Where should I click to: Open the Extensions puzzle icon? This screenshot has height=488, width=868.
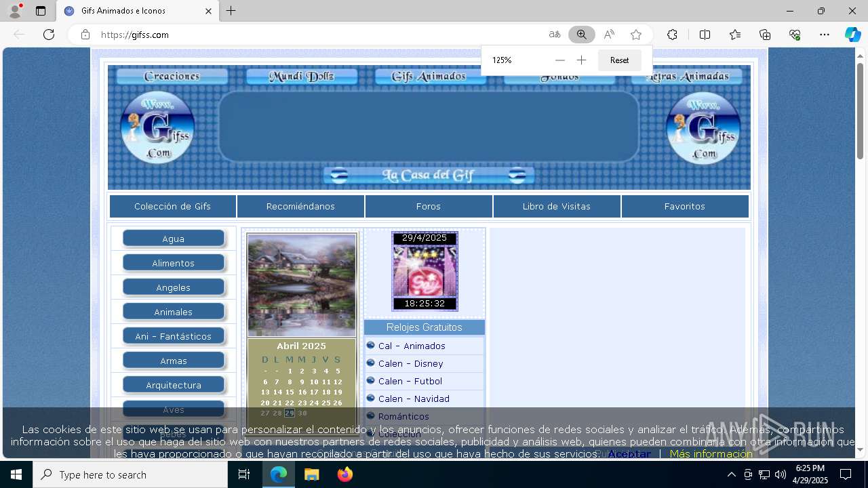pos(672,35)
